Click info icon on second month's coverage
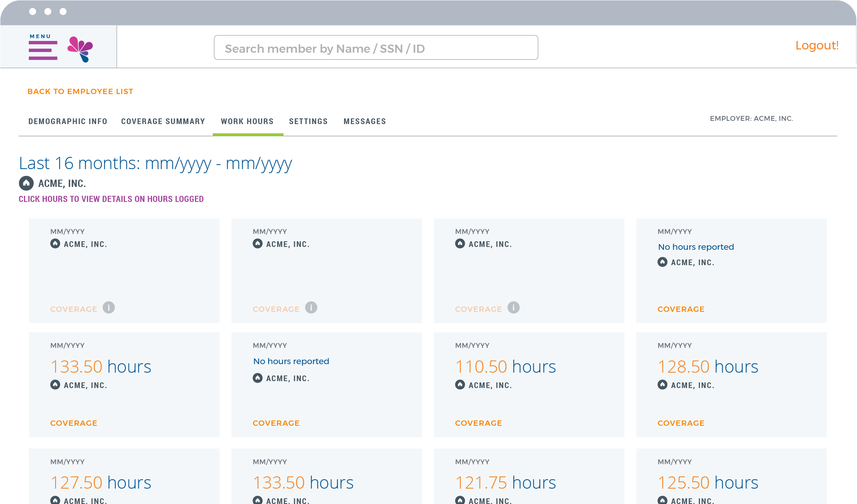Screen dimensions: 857x504 [311, 308]
